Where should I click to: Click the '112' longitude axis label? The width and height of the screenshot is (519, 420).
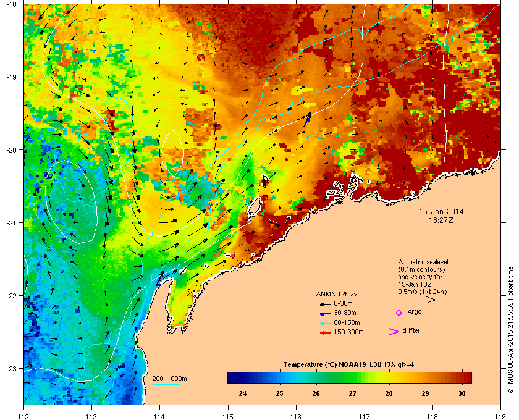(24, 416)
